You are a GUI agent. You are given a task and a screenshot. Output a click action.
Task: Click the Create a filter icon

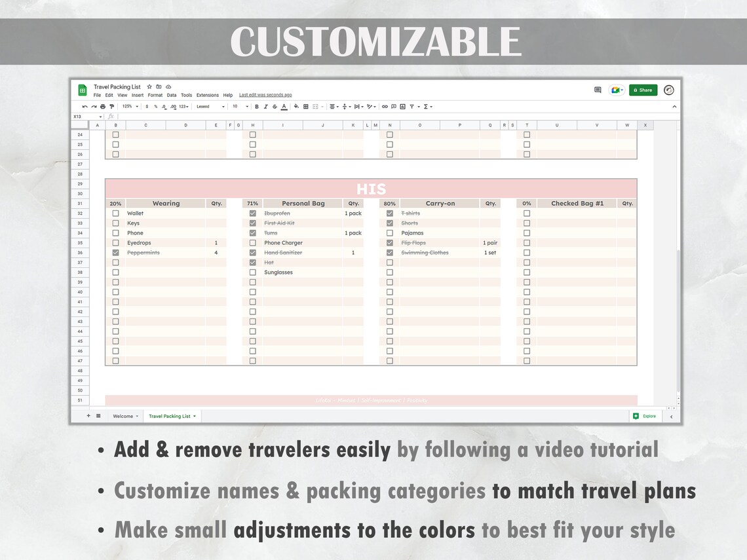point(412,106)
